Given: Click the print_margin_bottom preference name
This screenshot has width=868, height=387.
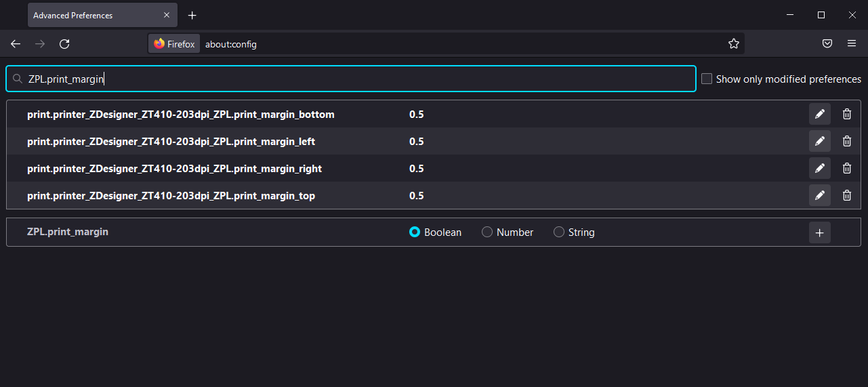Looking at the screenshot, I should (x=181, y=115).
